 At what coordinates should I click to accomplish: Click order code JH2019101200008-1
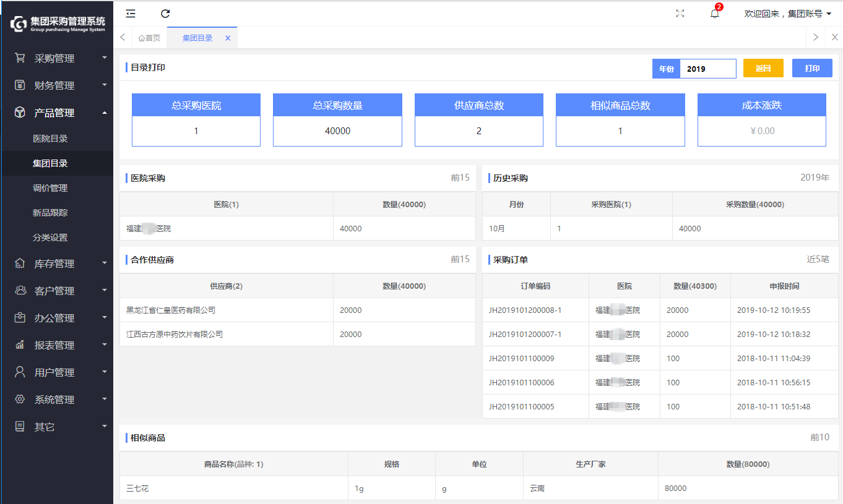[525, 310]
